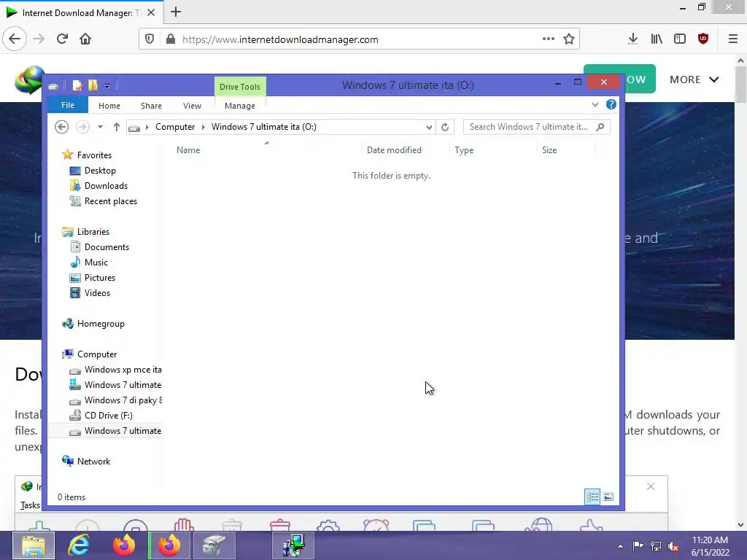Click the Firefox URL address field

(360, 39)
